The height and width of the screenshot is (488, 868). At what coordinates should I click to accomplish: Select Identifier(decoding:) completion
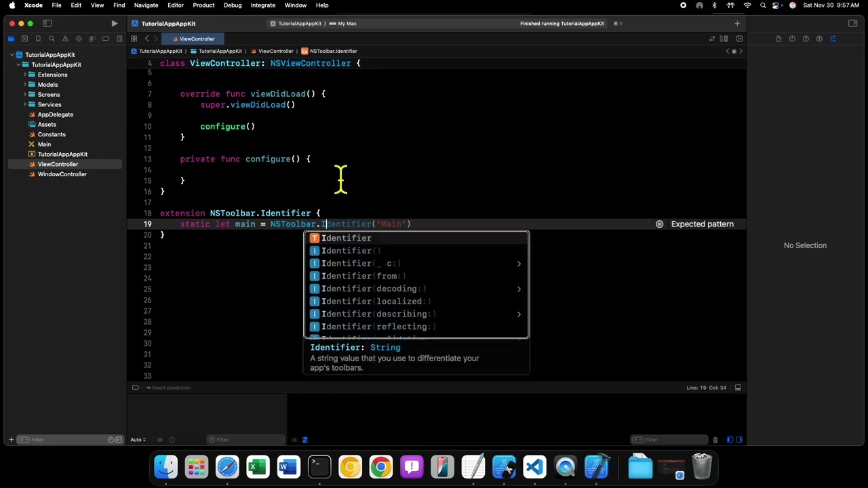point(416,289)
